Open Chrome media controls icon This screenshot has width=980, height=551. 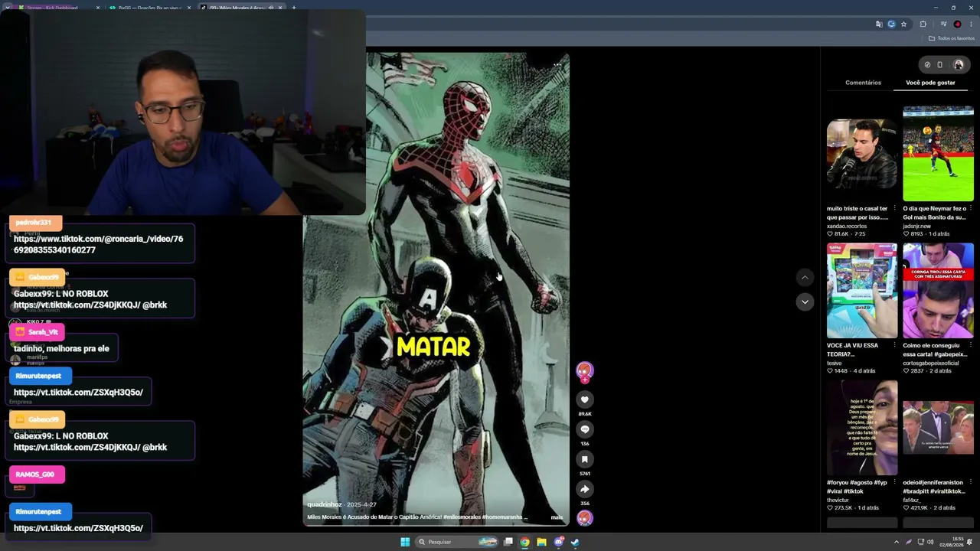pyautogui.click(x=943, y=24)
